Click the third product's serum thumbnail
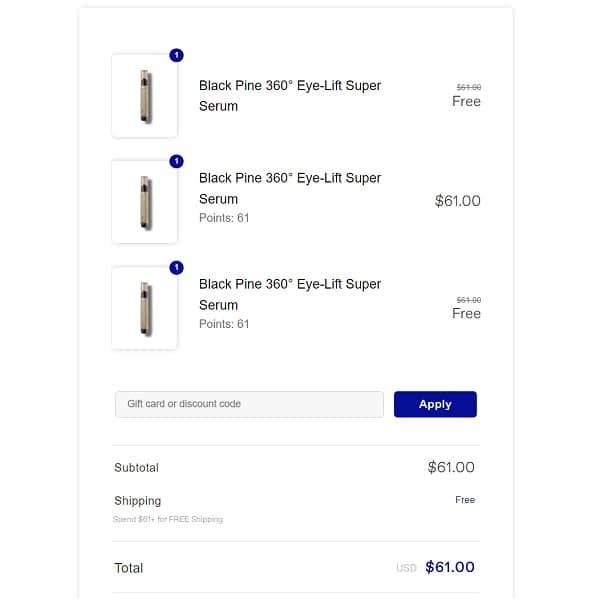The width and height of the screenshot is (600, 600). (x=145, y=308)
